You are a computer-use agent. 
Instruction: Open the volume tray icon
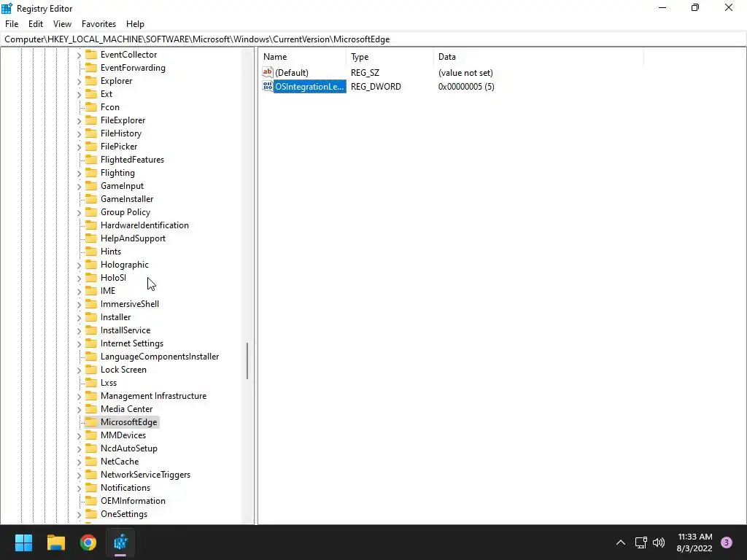point(659,542)
